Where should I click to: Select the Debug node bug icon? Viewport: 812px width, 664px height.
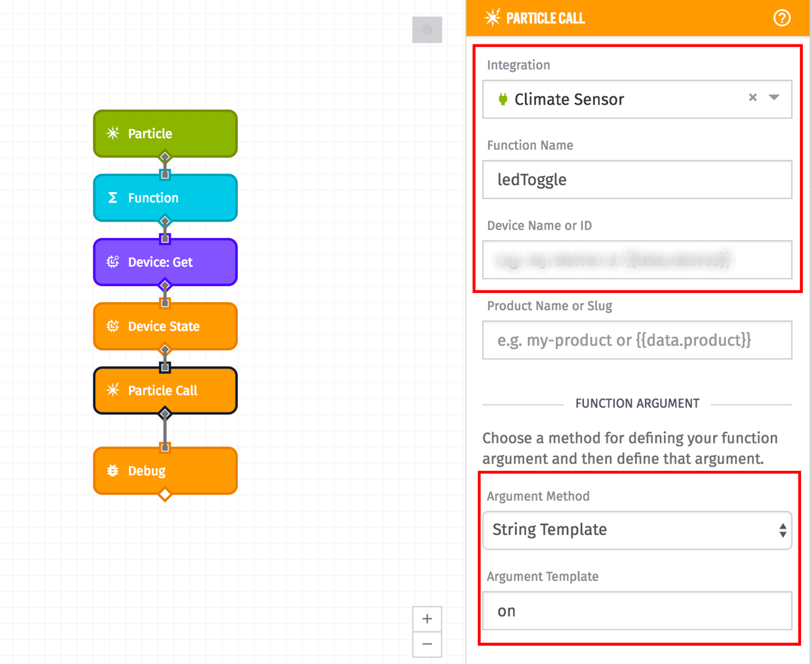112,470
